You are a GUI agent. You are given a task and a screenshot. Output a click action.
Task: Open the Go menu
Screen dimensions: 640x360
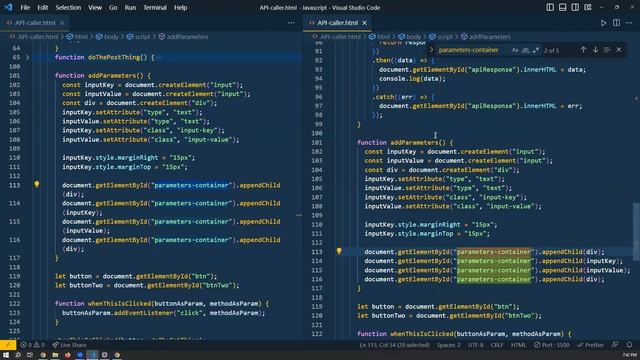pos(113,7)
